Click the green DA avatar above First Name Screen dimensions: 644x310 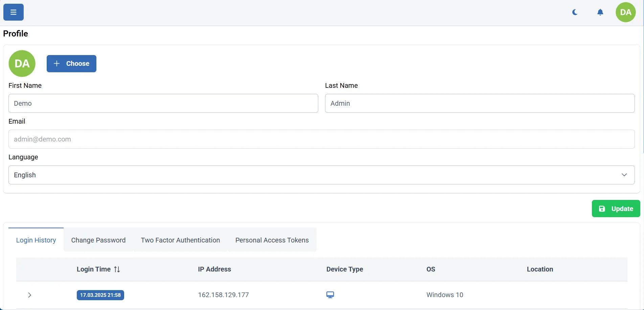[22, 63]
